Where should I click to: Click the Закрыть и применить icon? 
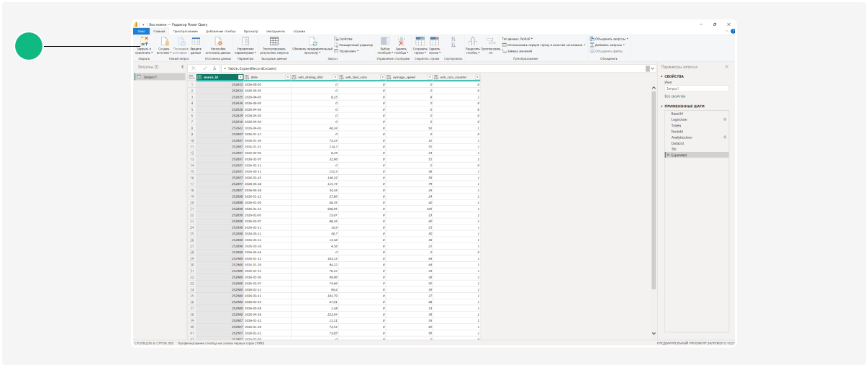coord(145,41)
